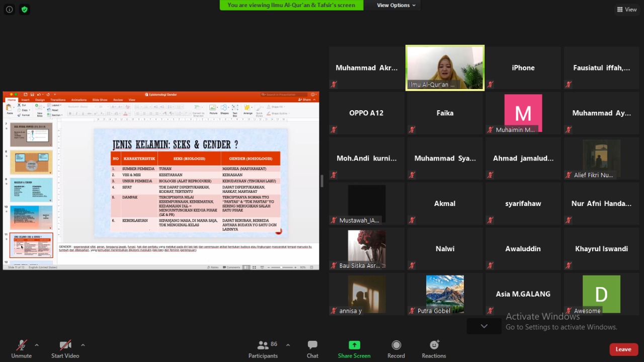Viewport: 644px width, 362px height.
Task: Expand audio options arrow beside Unmute
Action: pos(36,345)
